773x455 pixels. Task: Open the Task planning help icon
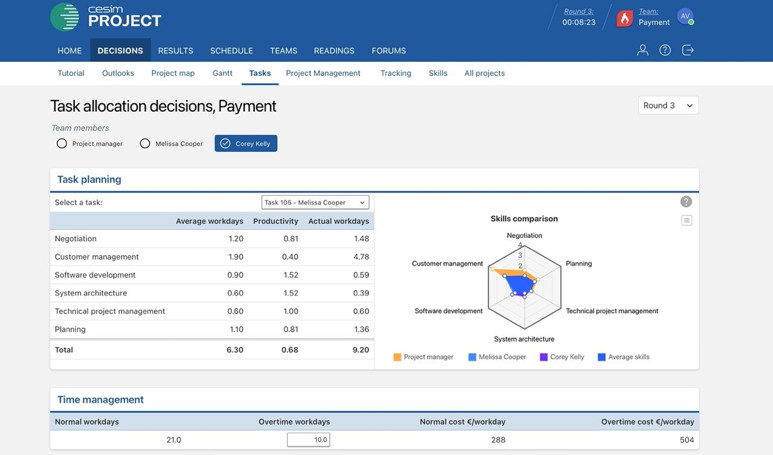click(x=686, y=202)
